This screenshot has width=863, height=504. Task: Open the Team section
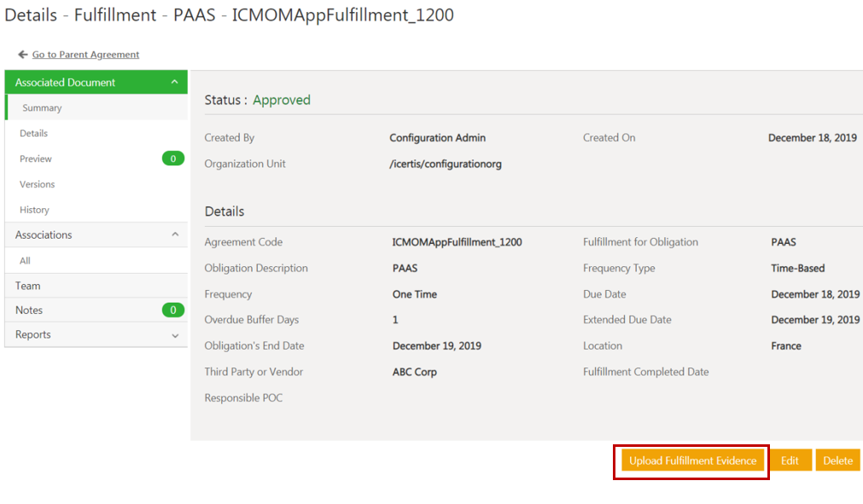point(28,286)
